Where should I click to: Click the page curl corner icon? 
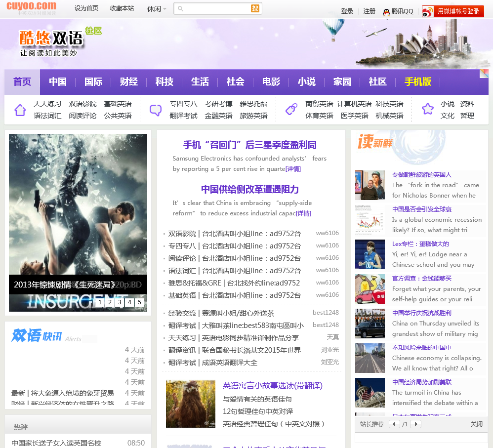(484, 74)
